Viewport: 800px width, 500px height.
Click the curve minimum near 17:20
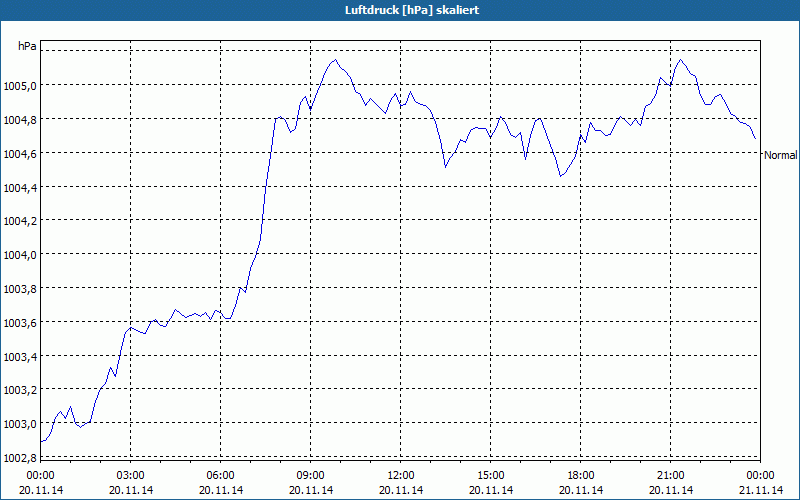click(560, 176)
